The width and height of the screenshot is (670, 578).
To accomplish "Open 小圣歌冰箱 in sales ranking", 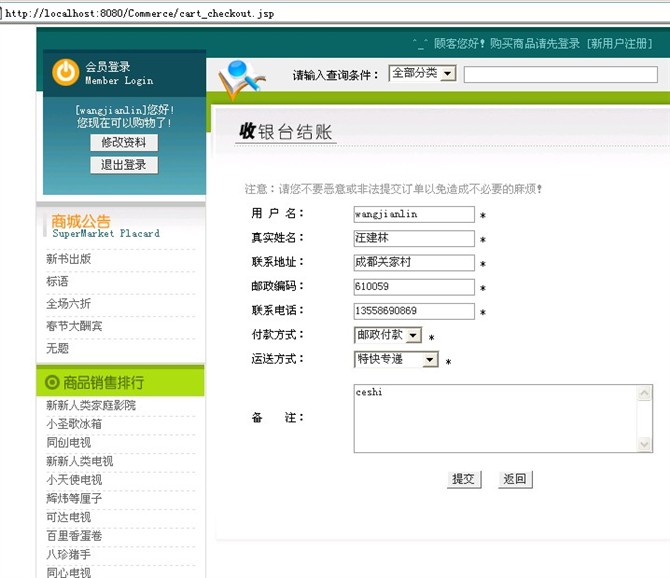I will pos(74,424).
